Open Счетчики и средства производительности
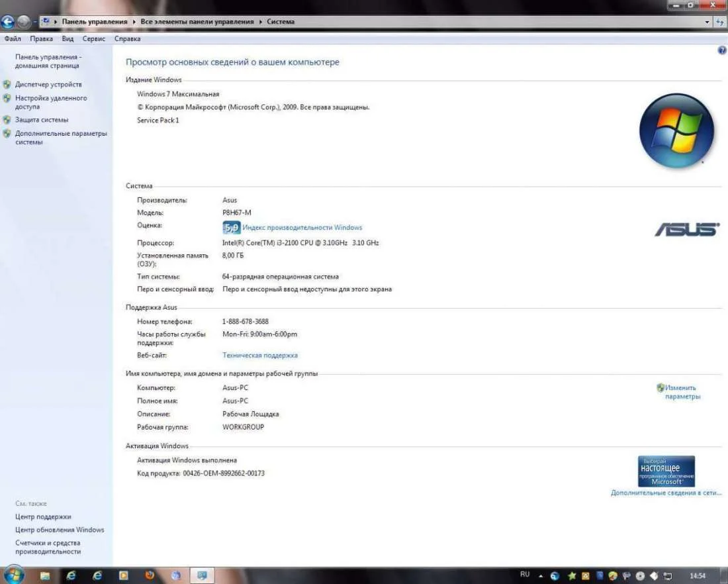Screen dimensions: 728x584 coord(48,548)
